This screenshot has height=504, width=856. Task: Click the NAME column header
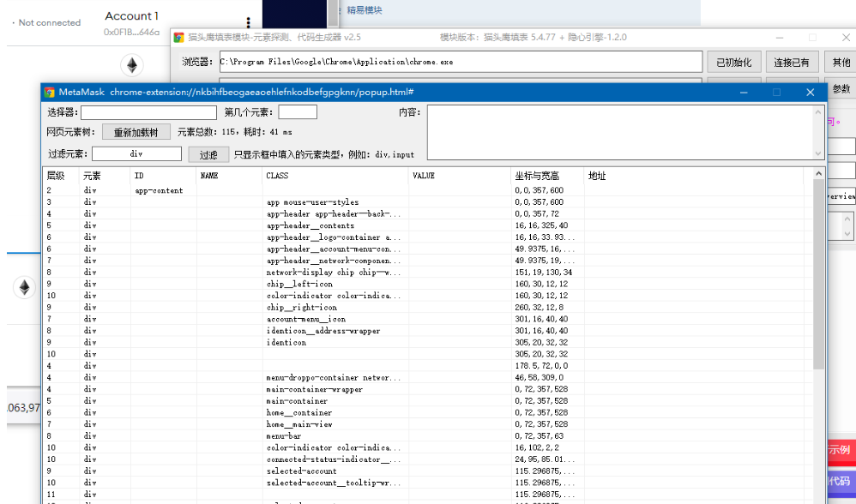229,176
